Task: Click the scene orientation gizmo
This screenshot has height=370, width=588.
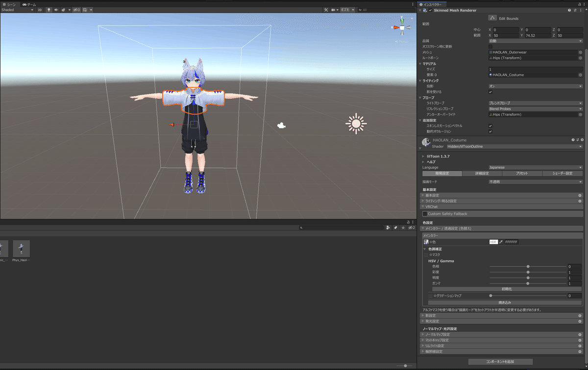Action: tap(402, 28)
